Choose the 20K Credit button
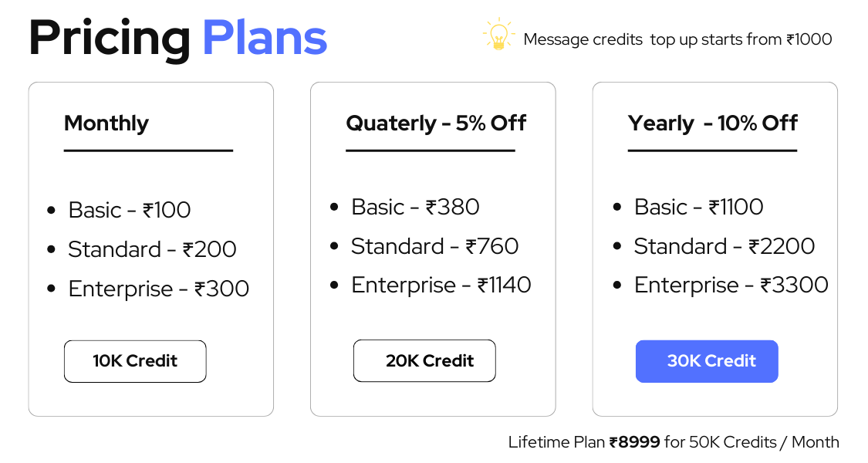868x463 pixels. pos(424,360)
